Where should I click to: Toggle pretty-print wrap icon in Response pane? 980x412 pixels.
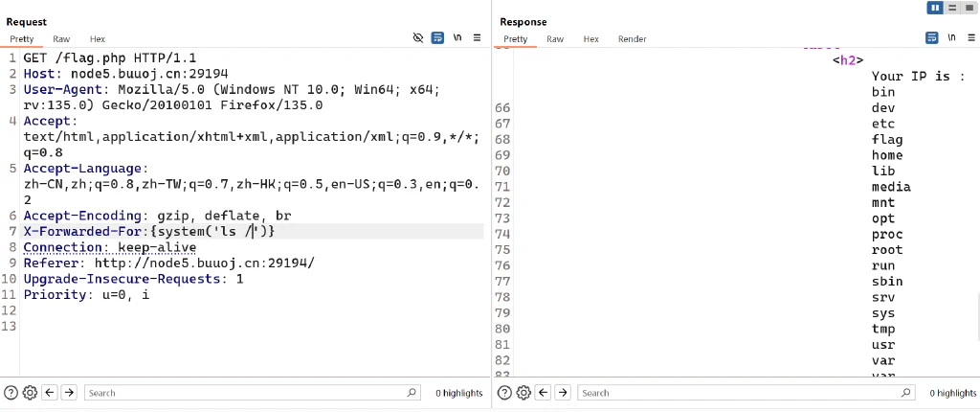point(931,38)
